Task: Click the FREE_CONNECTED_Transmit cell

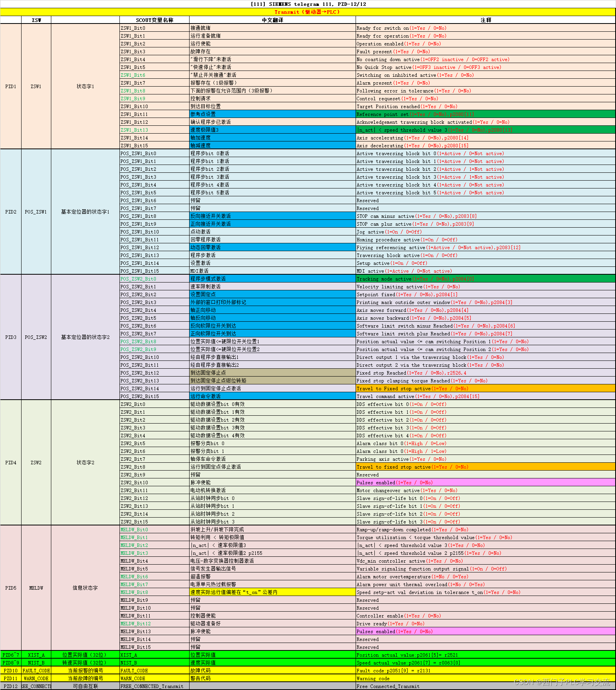Action: click(x=154, y=686)
